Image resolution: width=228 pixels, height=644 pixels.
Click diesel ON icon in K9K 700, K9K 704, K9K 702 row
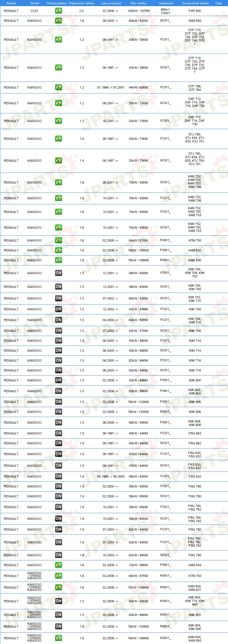[x=58, y=273]
